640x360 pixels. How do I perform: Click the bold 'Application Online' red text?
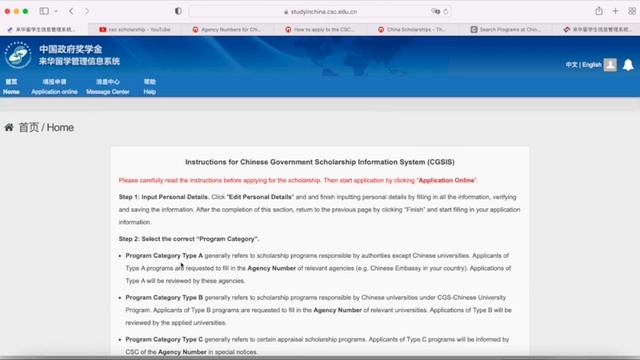(447, 180)
